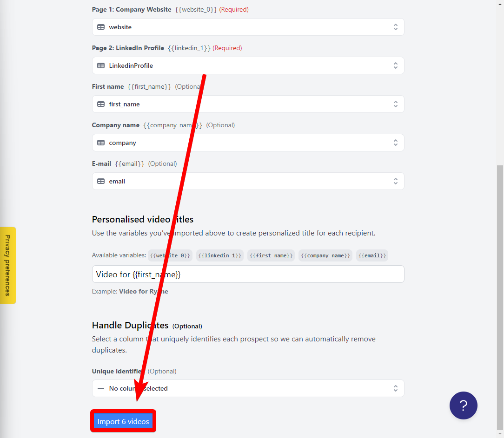Click table icon beside first_name column
The image size is (504, 438).
pos(101,104)
